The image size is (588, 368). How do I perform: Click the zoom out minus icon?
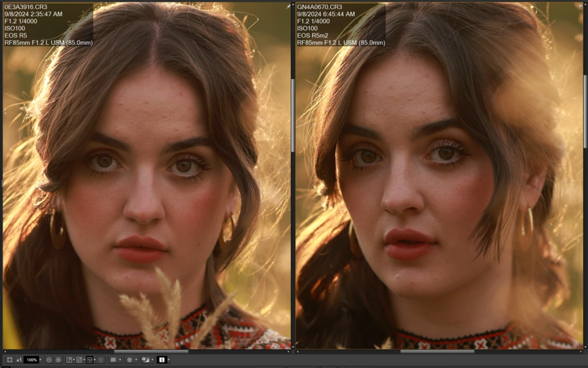click(x=49, y=360)
